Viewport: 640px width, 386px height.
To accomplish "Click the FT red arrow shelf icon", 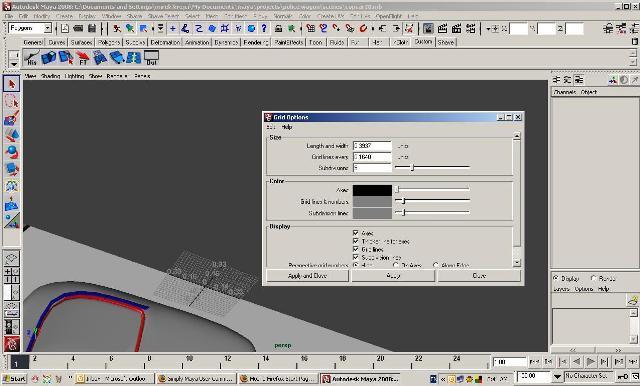I will click(x=83, y=58).
